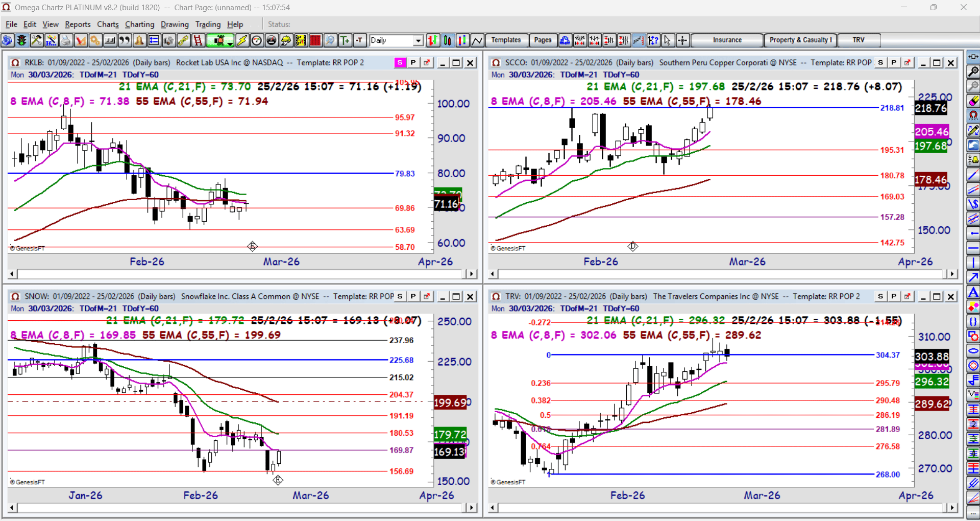Image resolution: width=980 pixels, height=521 pixels.
Task: Open the TRV chart window system menu icon
Action: pyautogui.click(x=496, y=296)
